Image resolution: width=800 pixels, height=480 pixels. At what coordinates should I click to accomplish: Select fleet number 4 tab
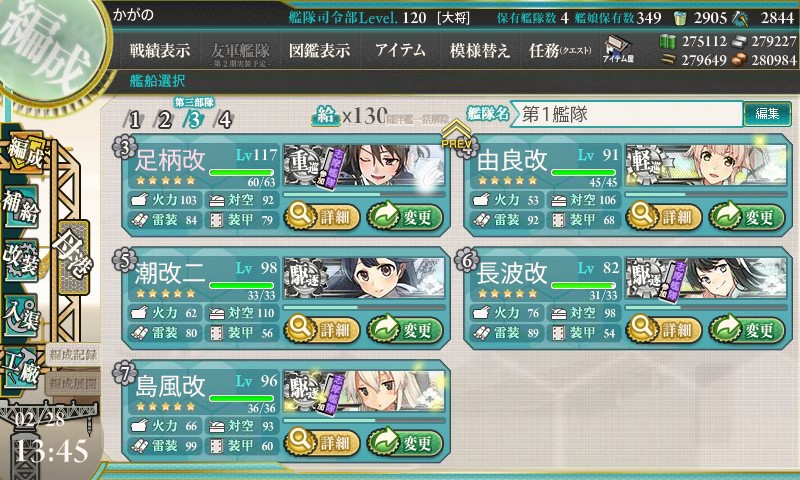224,120
